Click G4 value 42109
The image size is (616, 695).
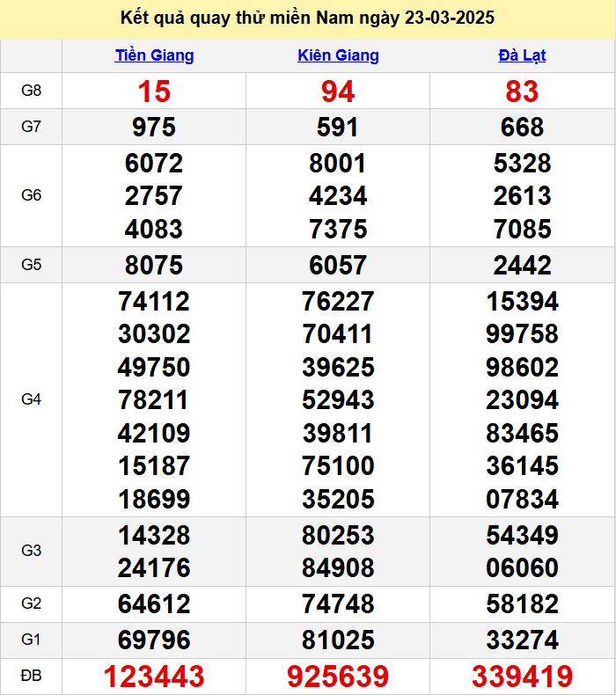pos(154,433)
